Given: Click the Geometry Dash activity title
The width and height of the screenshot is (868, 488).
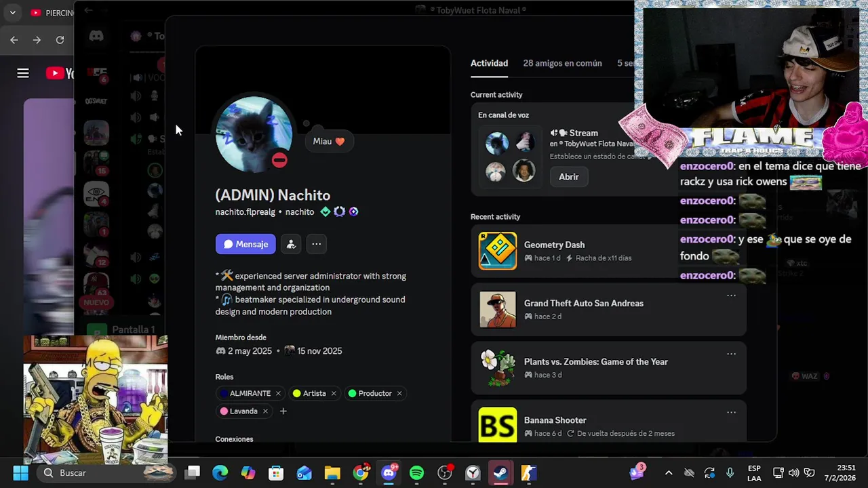Looking at the screenshot, I should pyautogui.click(x=554, y=245).
